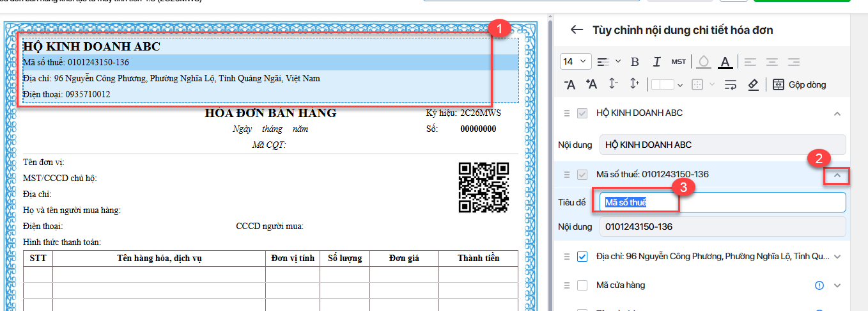Click the eraser clear-format icon
Viewport: 868px width, 311px height.
[x=753, y=84]
